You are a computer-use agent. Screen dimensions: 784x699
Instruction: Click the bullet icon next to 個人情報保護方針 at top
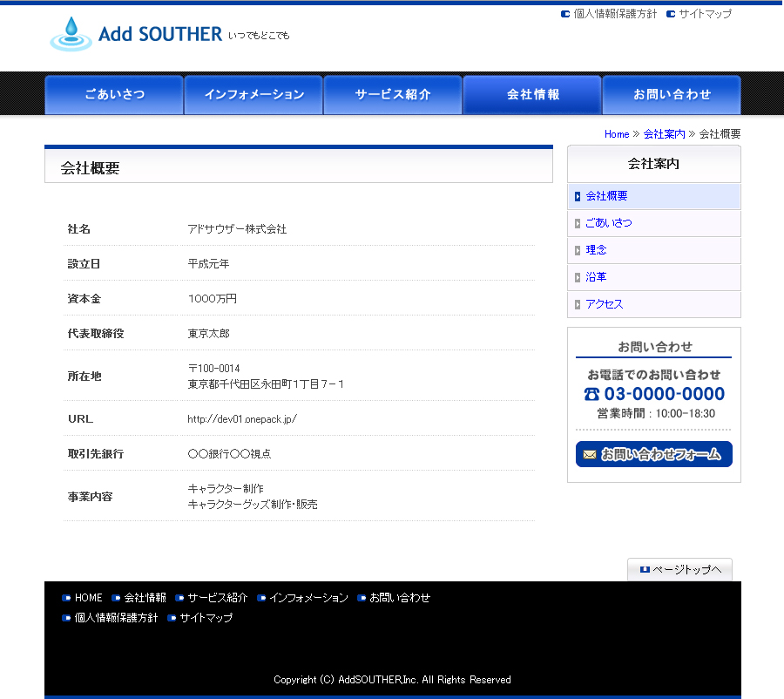coord(565,14)
